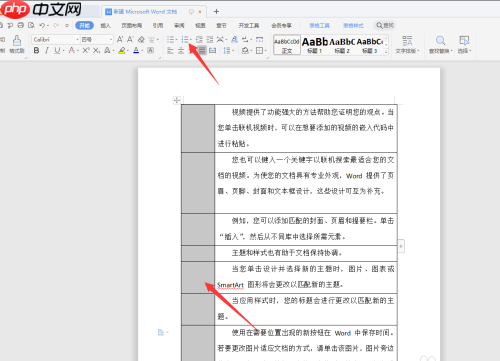Select the Microsoft Word document tab
This screenshot has width=500, height=361.
tap(153, 12)
